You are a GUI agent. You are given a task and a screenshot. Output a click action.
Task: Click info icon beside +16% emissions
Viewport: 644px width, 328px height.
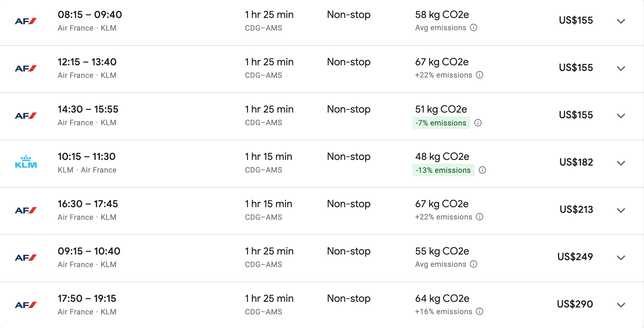click(480, 312)
